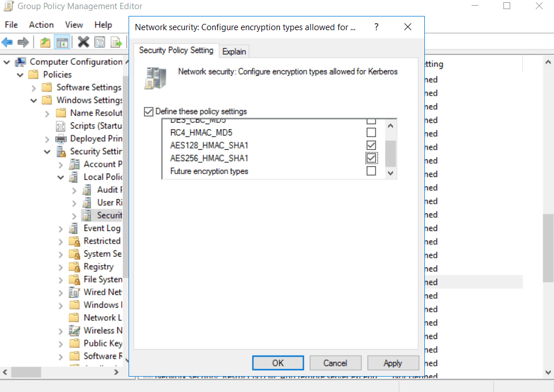Collapse the Security Settings node
Viewport: 554px width, 392px height.
pos(47,152)
